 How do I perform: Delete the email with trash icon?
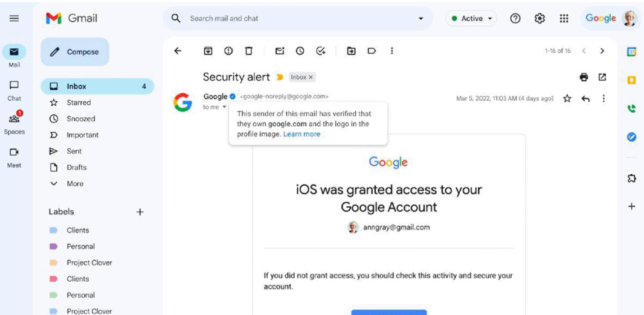coord(248,51)
